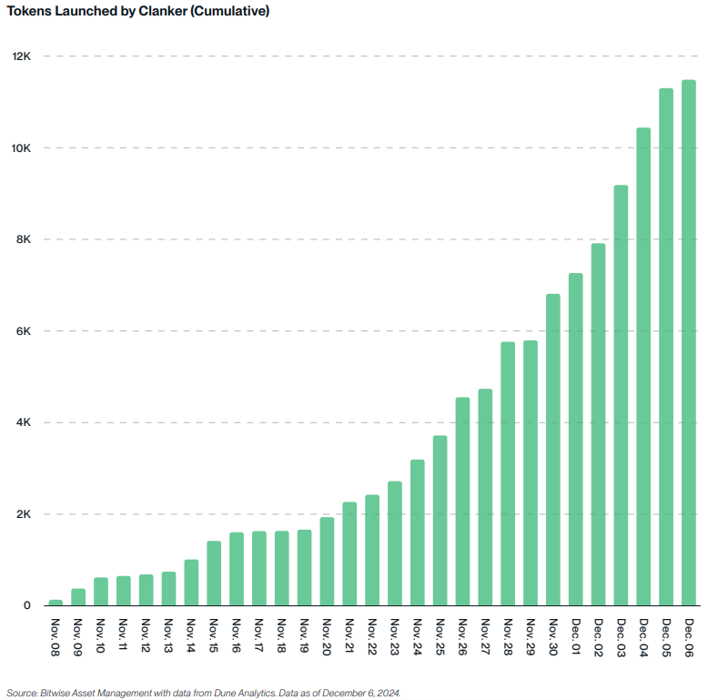Screen dimensions: 728x700
Task: Click the Nov. 13 x-axis label
Action: click(168, 635)
